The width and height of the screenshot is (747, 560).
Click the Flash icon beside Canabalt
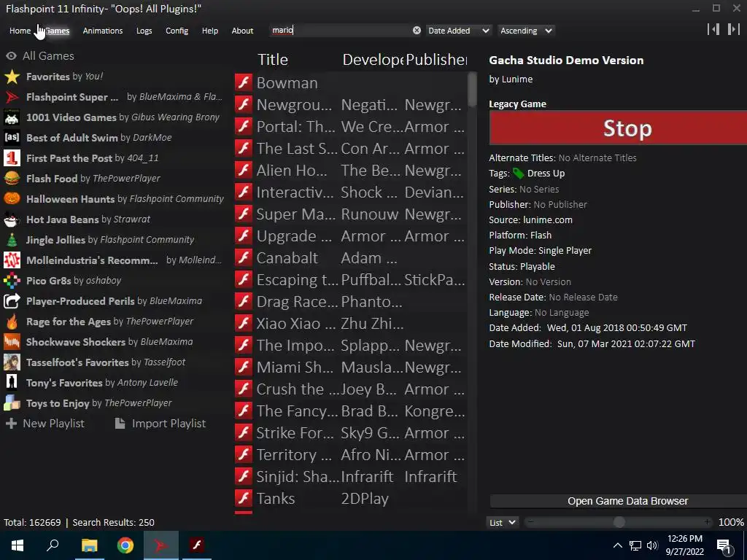244,257
